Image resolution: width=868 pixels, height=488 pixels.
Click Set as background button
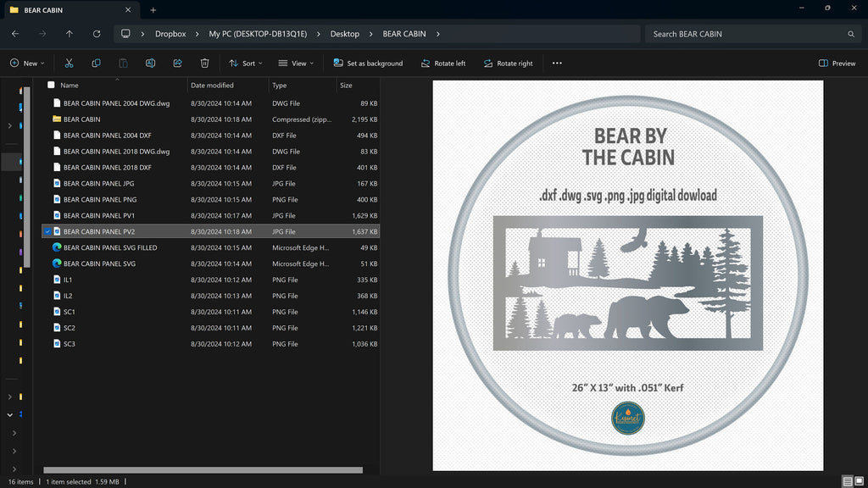368,63
